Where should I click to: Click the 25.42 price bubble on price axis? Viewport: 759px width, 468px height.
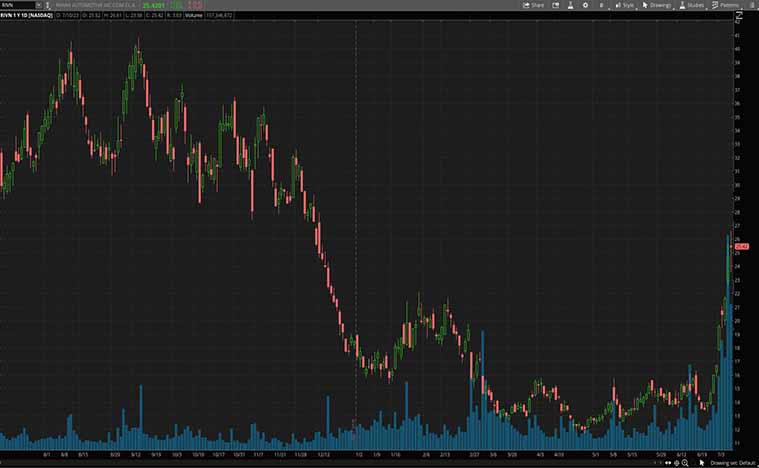tap(742, 246)
